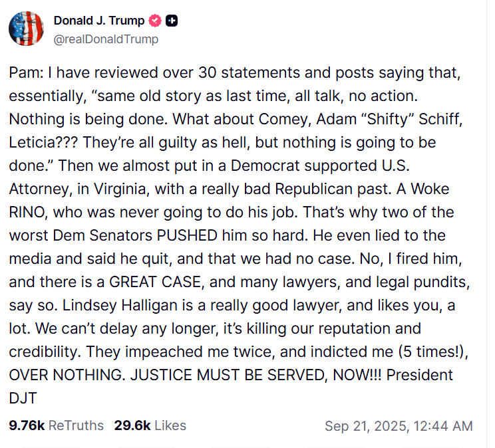Click the black plus badge icon
495x448 pixels.
pyautogui.click(x=172, y=21)
